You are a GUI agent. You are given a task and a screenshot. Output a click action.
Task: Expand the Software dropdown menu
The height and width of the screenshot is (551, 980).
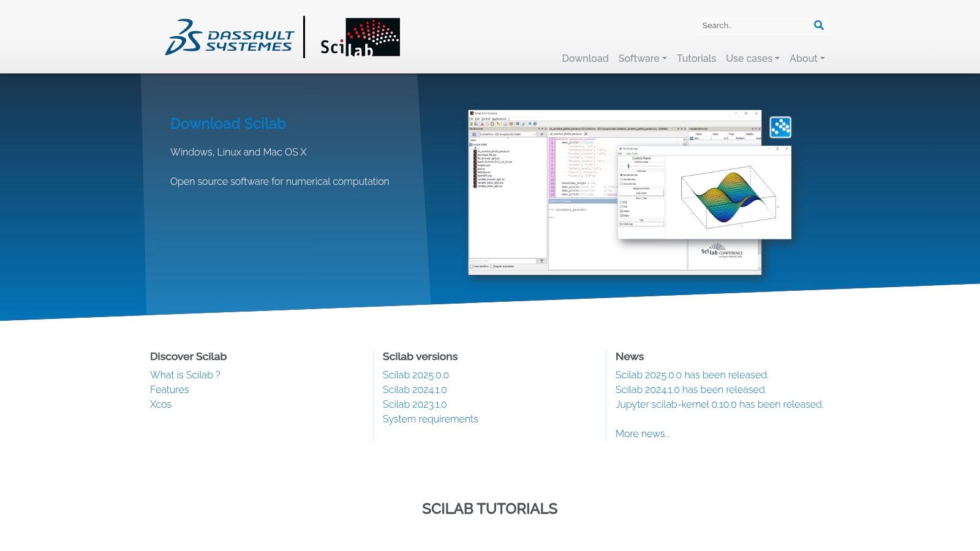[x=643, y=58]
